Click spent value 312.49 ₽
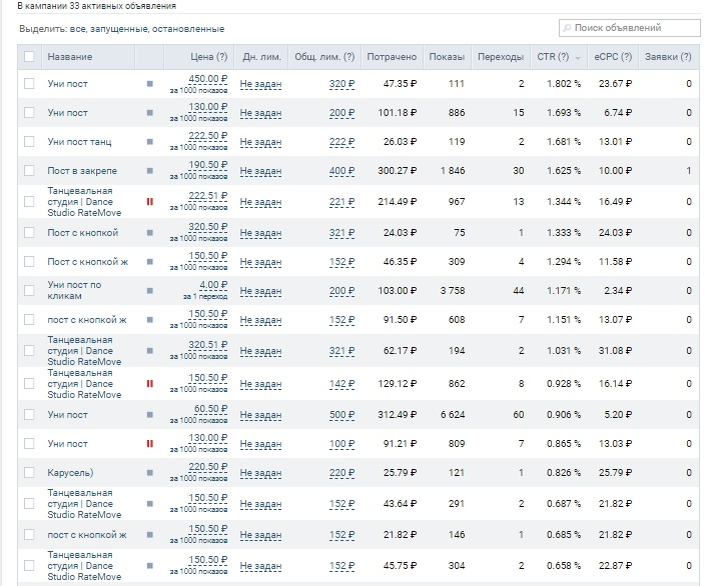 (397, 415)
